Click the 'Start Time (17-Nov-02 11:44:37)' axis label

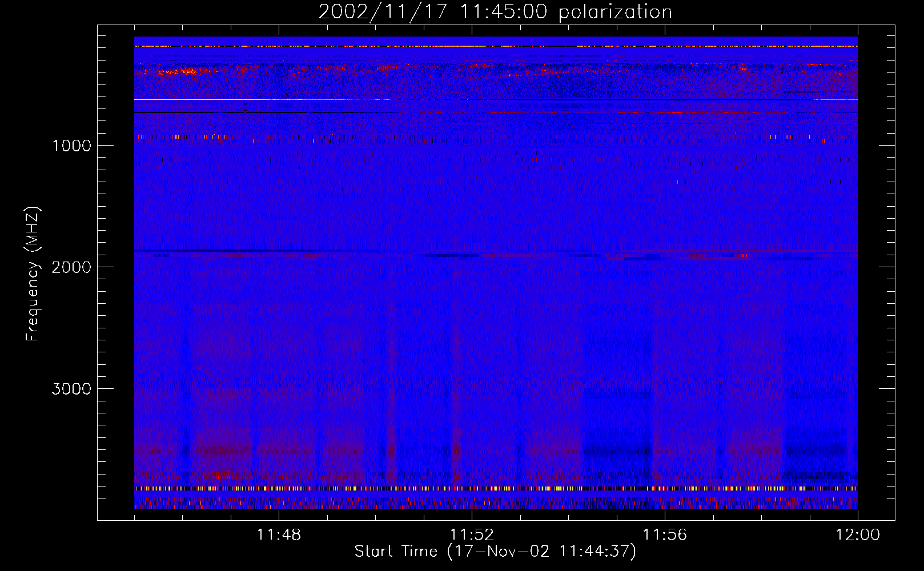(x=495, y=552)
